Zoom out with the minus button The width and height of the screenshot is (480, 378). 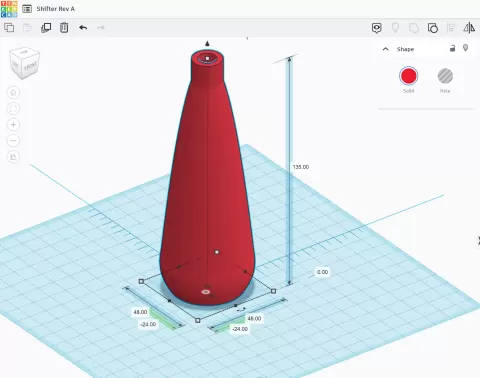click(13, 141)
